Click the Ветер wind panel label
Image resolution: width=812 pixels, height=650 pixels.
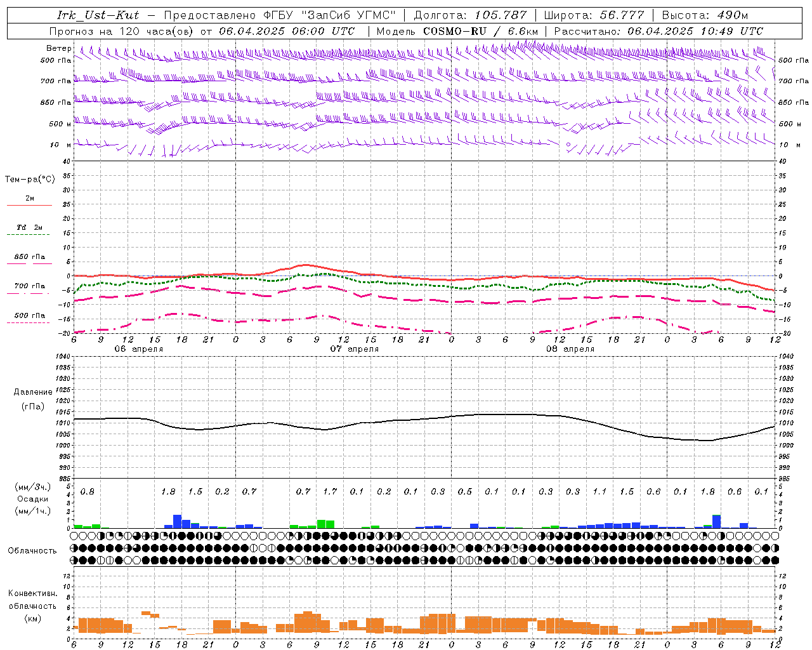point(59,48)
